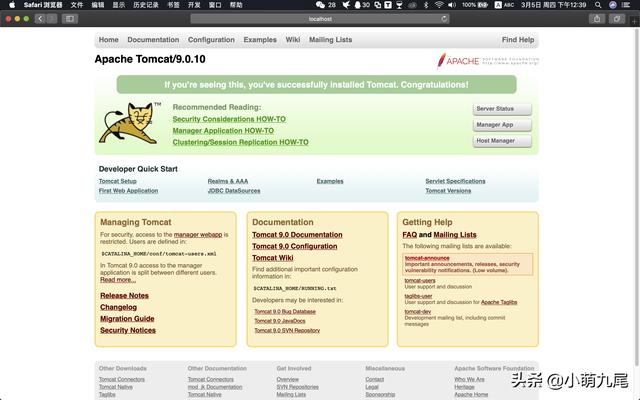Open Tomcat 9.0 Bug Database link
Screen dimensions: 640x400
[x=285, y=311]
